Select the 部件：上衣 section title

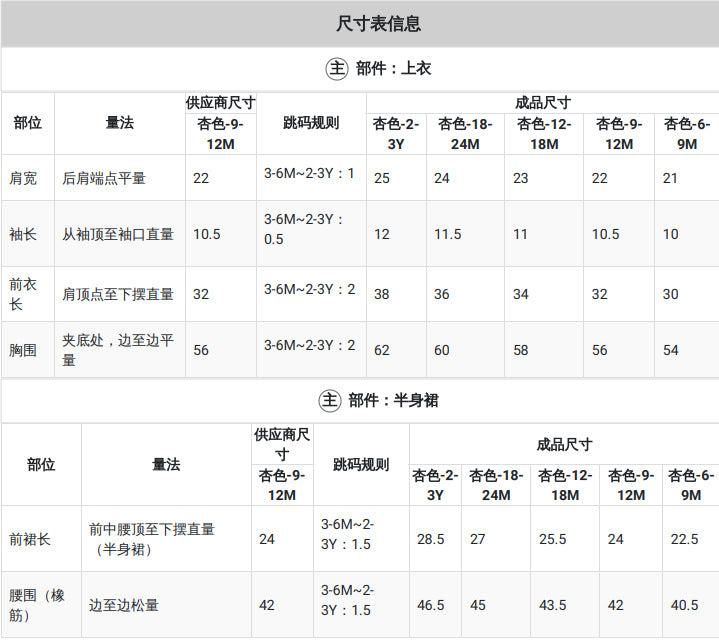(393, 69)
